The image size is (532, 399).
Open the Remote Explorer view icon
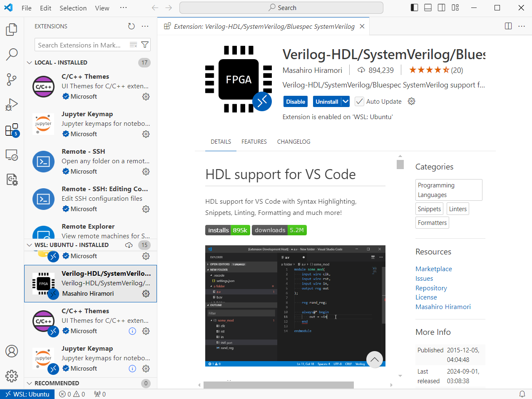click(12, 155)
